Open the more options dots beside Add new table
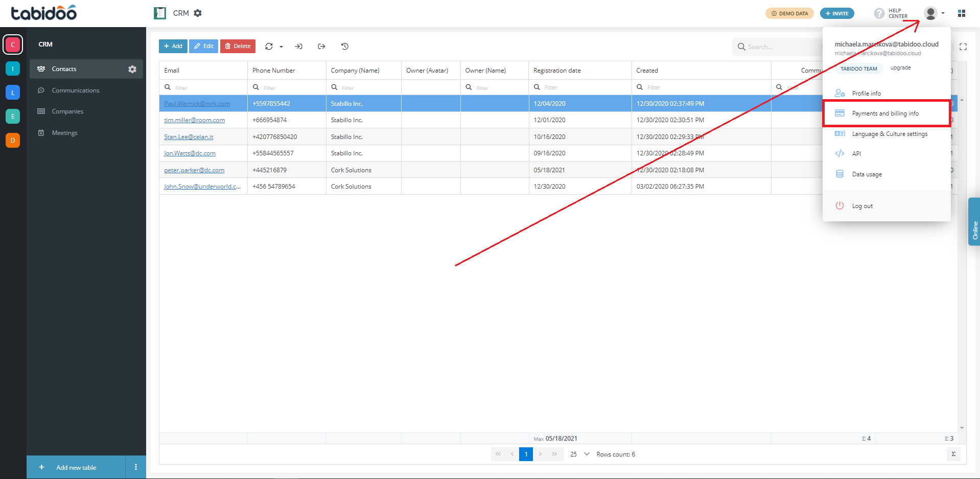Screen dimensions: 980x479 (136, 467)
